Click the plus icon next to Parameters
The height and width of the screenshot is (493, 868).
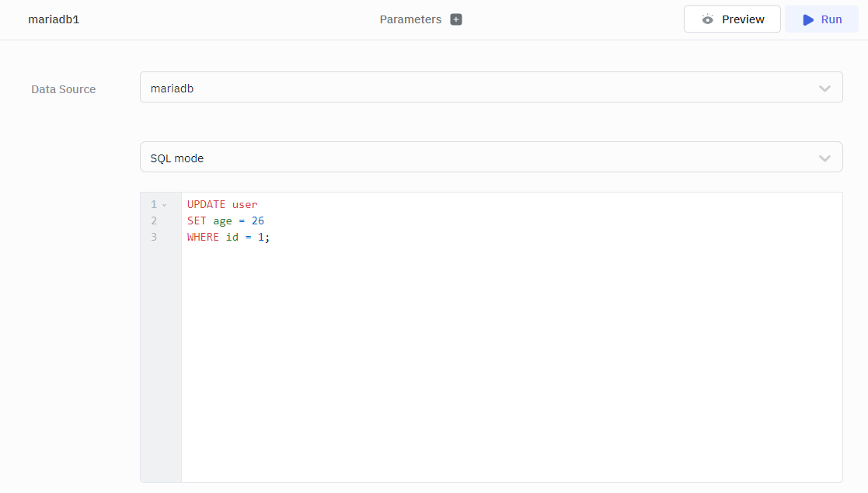456,19
